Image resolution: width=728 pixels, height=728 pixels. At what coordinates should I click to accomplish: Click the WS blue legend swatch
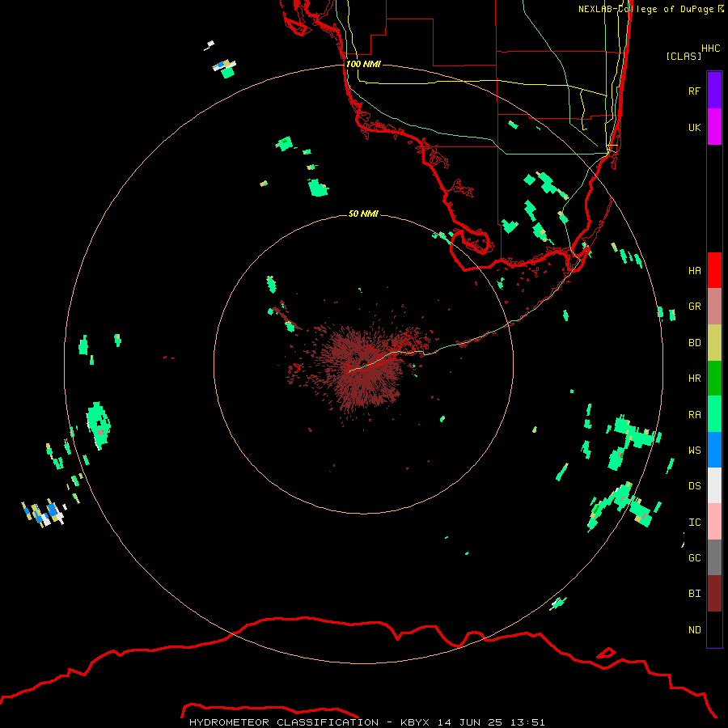(714, 450)
